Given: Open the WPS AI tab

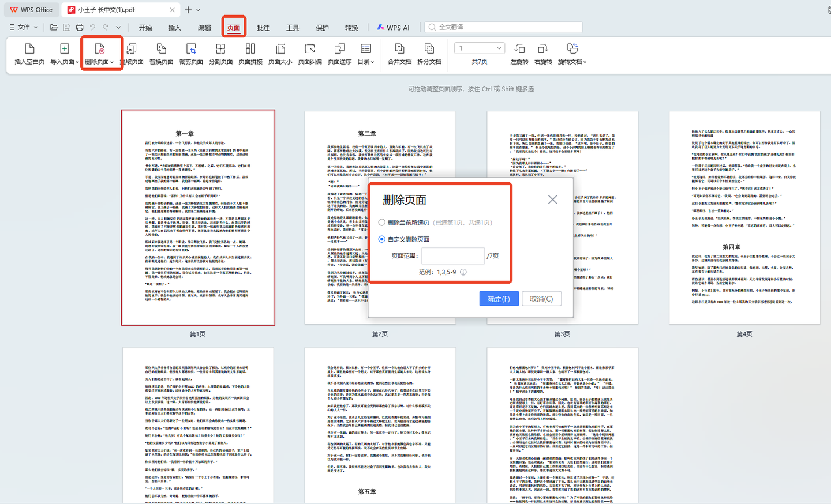Looking at the screenshot, I should [x=393, y=28].
